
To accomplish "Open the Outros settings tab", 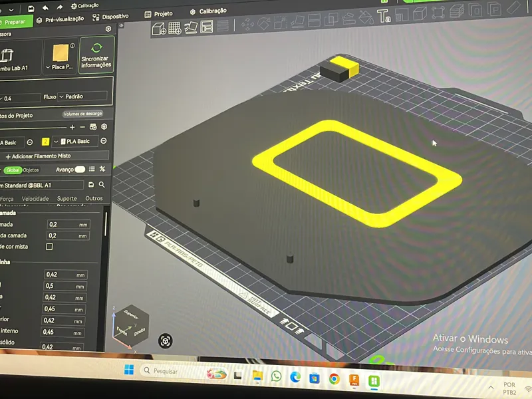I will [x=94, y=198].
